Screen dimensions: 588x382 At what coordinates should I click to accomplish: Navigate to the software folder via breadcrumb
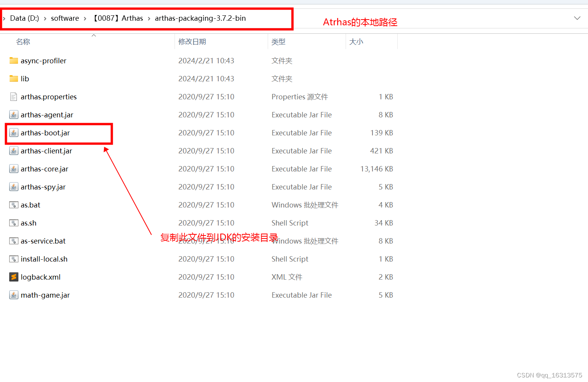pos(65,18)
